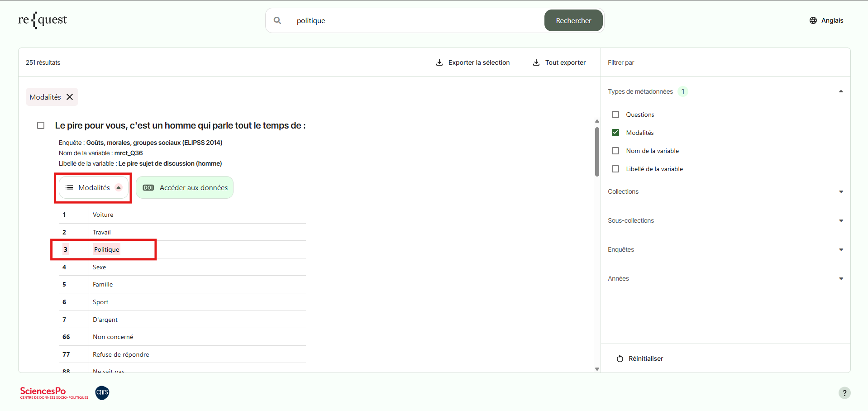Click the globe language icon
Screen dimensions: 868x411
coord(813,20)
